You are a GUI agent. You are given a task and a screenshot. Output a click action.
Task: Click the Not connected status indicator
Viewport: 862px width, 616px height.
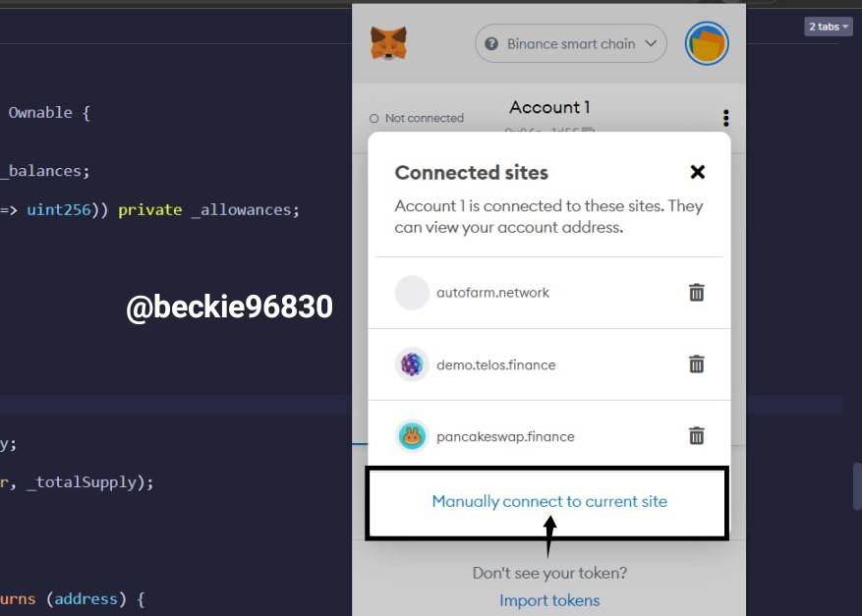click(417, 118)
